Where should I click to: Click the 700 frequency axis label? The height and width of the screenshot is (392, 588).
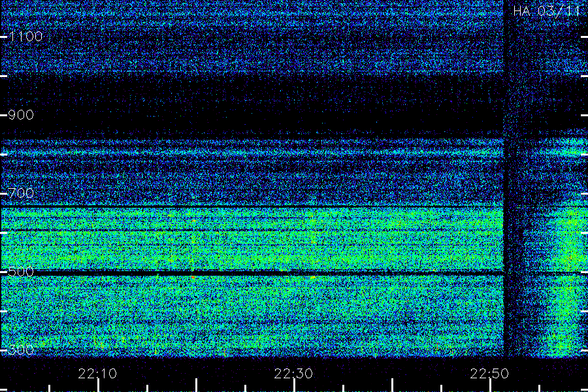click(x=21, y=193)
